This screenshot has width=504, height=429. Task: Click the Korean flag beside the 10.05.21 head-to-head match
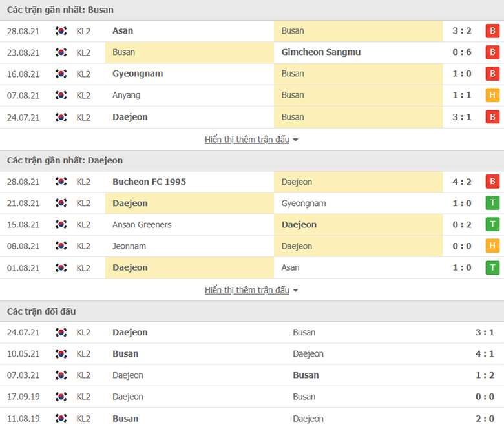coord(61,354)
